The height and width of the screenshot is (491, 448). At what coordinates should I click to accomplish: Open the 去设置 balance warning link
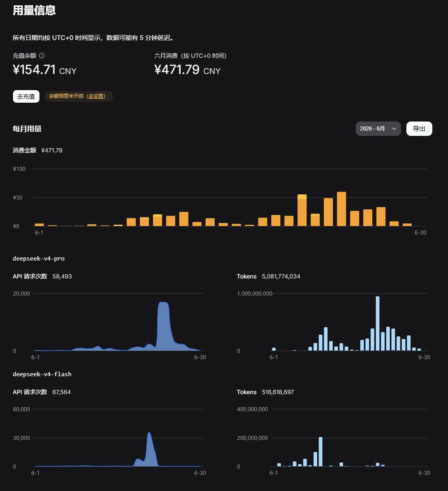[x=96, y=96]
